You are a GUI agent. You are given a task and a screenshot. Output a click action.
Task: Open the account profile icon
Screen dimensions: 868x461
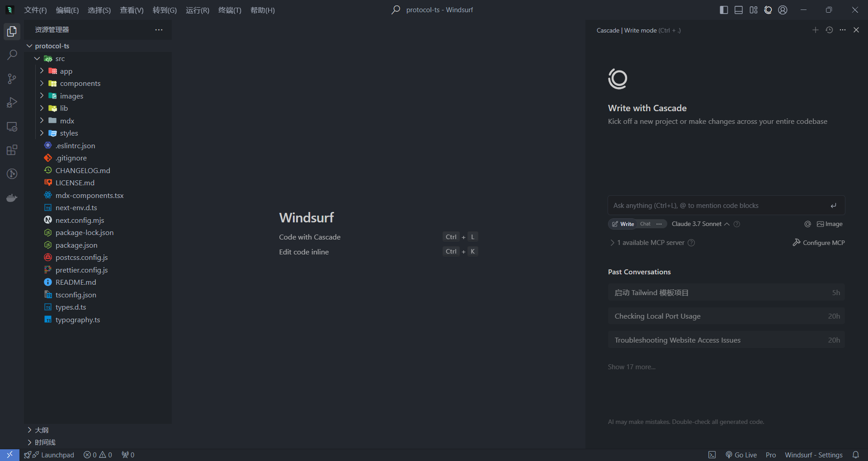(783, 10)
